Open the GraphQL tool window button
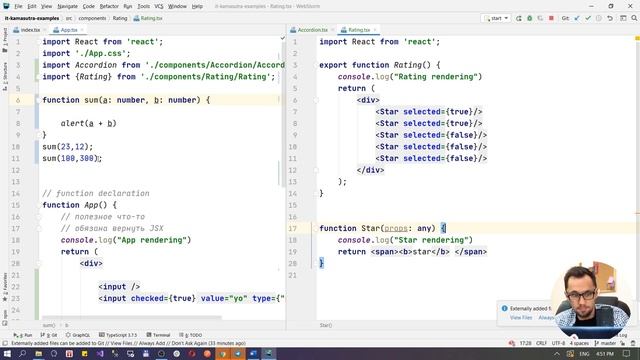 pyautogui.click(x=78, y=335)
